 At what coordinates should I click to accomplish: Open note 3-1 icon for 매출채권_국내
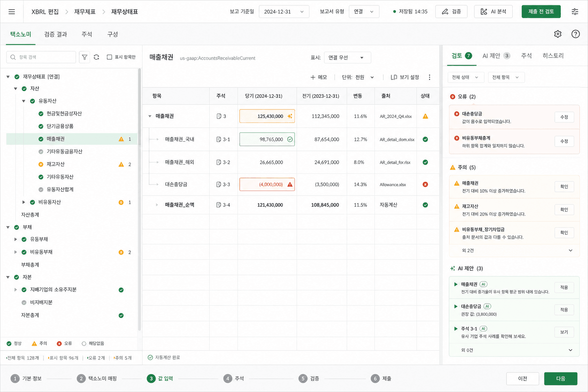tap(219, 139)
